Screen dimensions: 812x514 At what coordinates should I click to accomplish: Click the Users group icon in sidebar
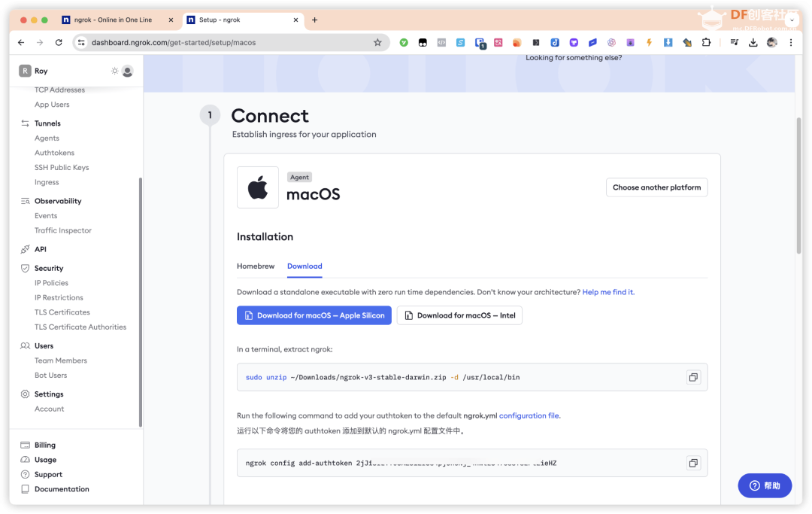pyautogui.click(x=25, y=345)
